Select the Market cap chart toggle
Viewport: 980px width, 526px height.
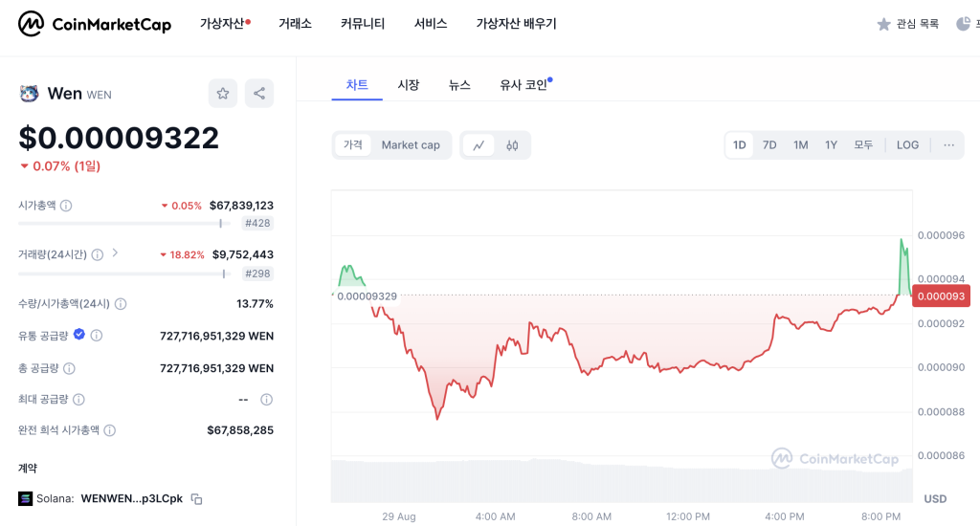tap(411, 145)
